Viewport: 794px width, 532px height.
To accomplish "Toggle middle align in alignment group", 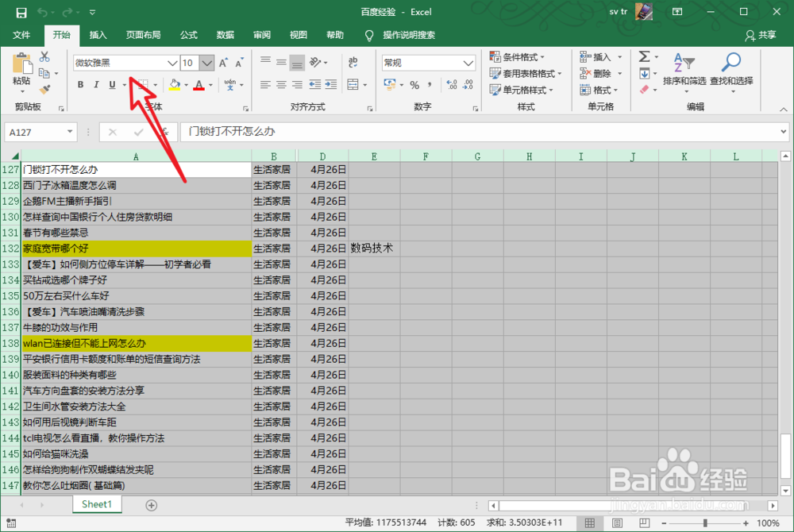I will (281, 62).
